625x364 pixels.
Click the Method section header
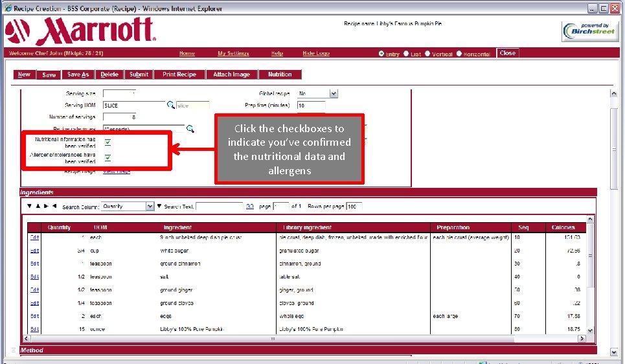308,350
